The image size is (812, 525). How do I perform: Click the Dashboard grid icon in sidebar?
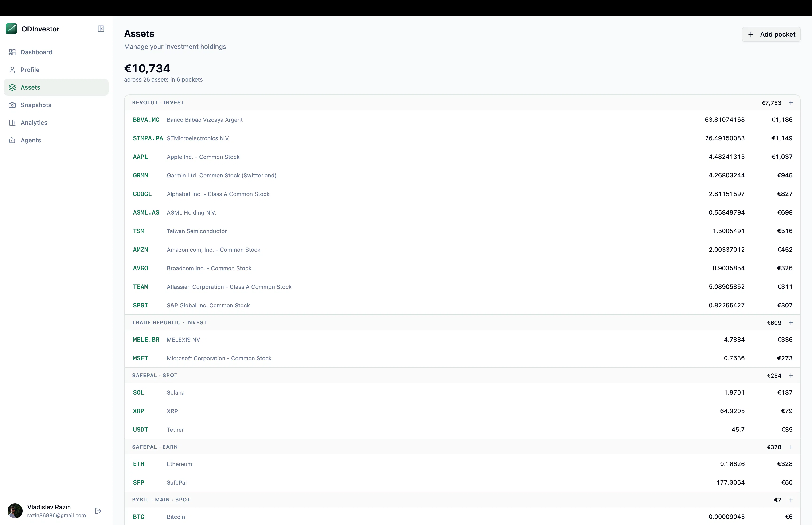click(x=12, y=52)
